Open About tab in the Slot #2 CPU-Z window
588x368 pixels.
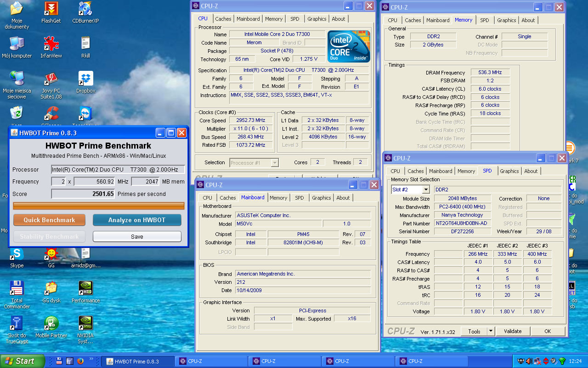click(x=531, y=171)
